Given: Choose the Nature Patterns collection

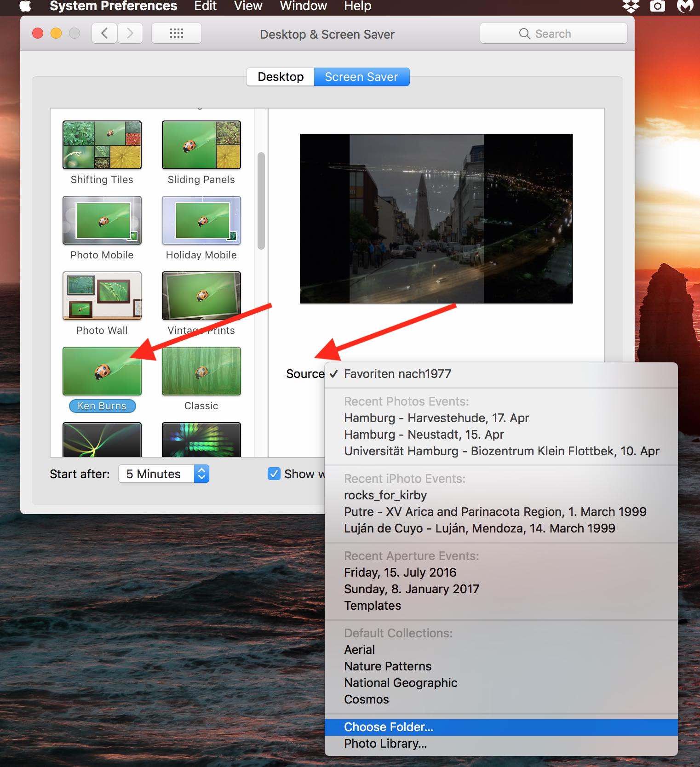Looking at the screenshot, I should pos(501,666).
